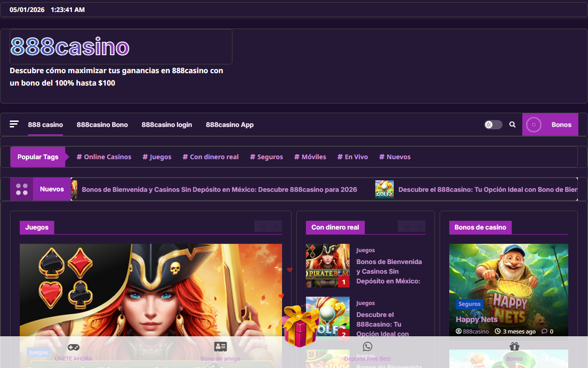Viewport: 588px width, 368px height.
Task: Open the hamburger menu icon in navigation
Action: (14, 124)
